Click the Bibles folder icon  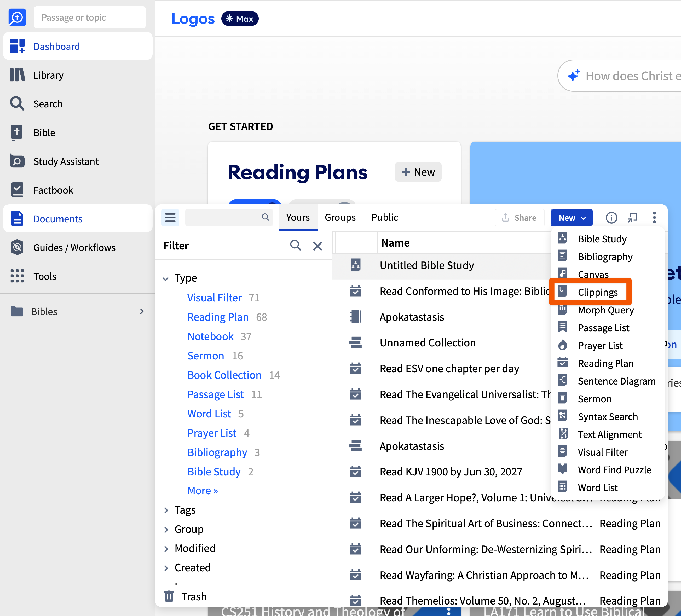[17, 311]
